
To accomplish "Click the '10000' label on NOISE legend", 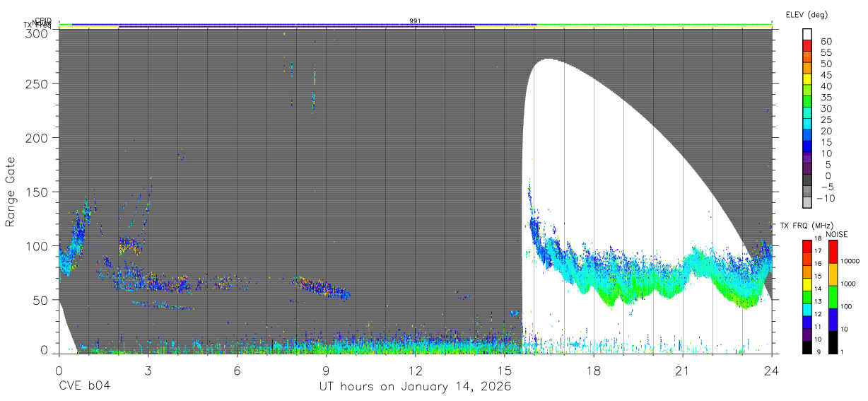I will point(851,261).
